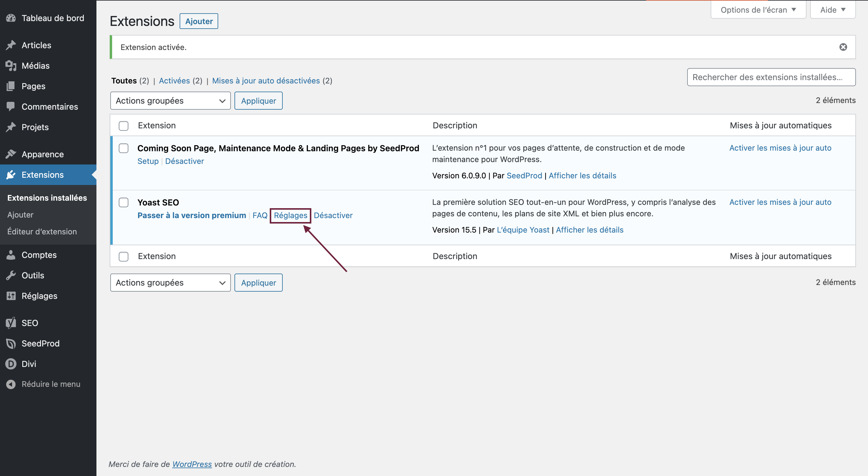Open Extensions installées submenu item

tap(47, 198)
